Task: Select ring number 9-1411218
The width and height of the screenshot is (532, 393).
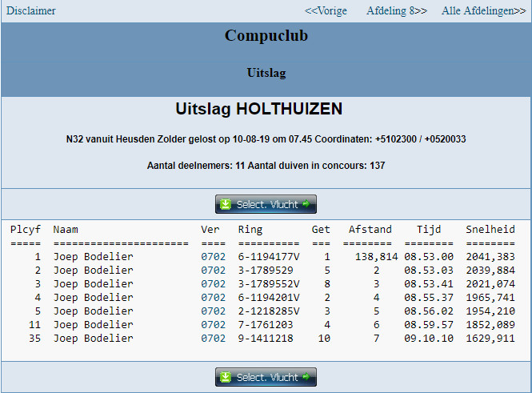Action: [266, 338]
